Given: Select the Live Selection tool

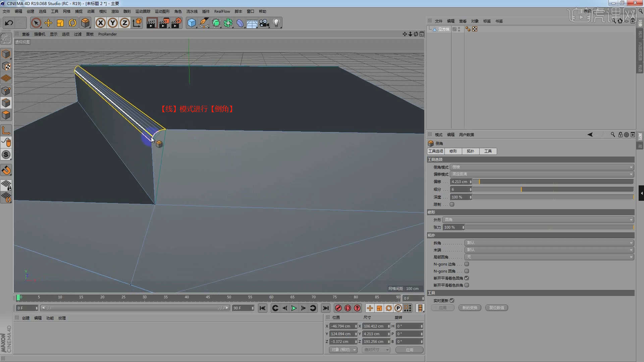Looking at the screenshot, I should point(36,23).
